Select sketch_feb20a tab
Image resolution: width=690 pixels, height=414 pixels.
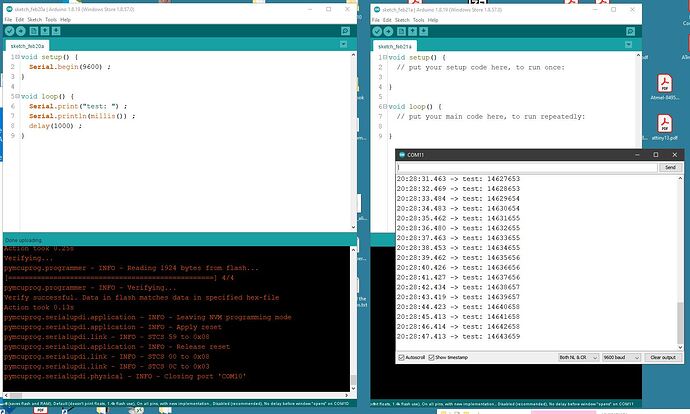click(27, 46)
